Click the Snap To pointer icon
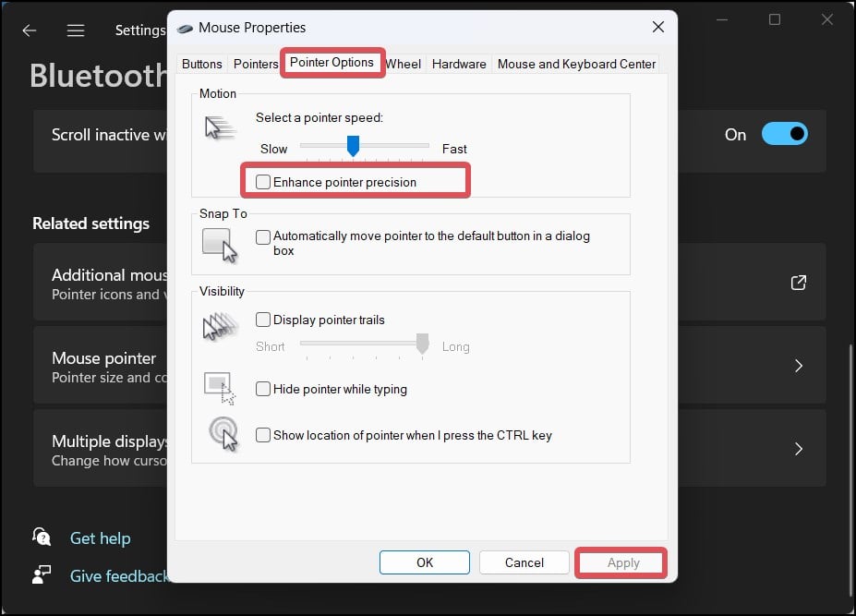Image resolution: width=856 pixels, height=616 pixels. tap(220, 245)
